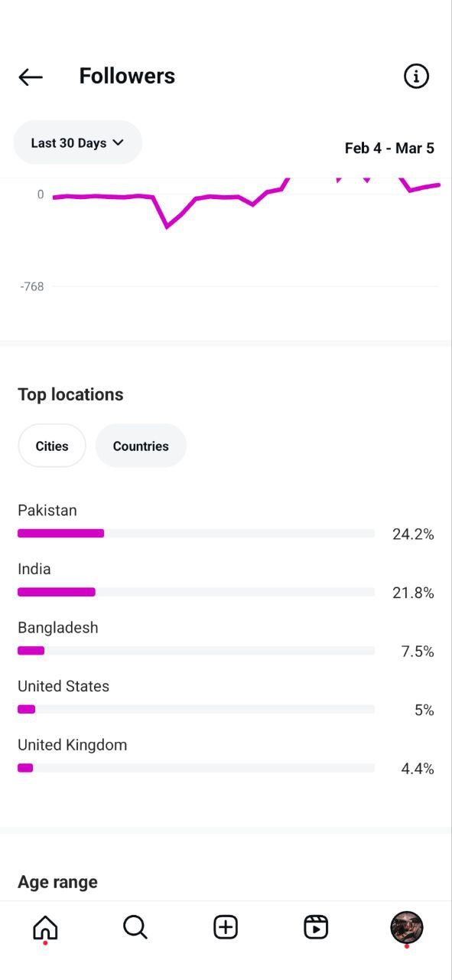Expand the Last 30 Days dropdown
The height and width of the screenshot is (980, 452).
tap(78, 142)
